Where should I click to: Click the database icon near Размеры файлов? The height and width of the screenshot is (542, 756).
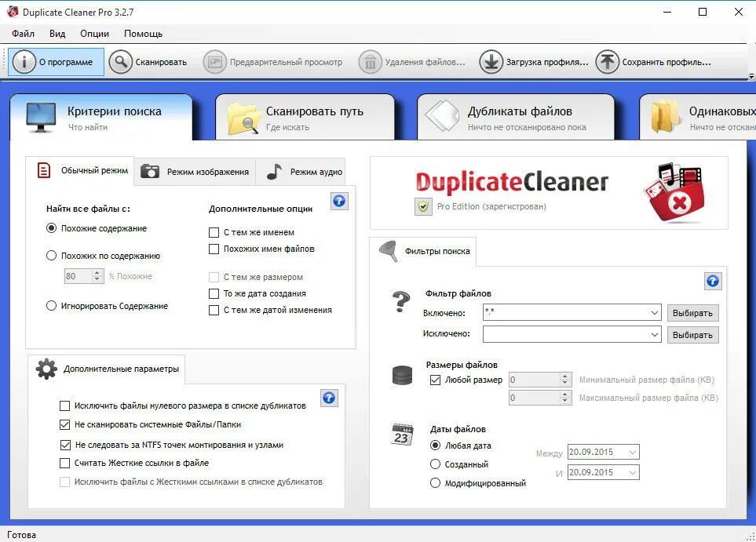pos(402,375)
